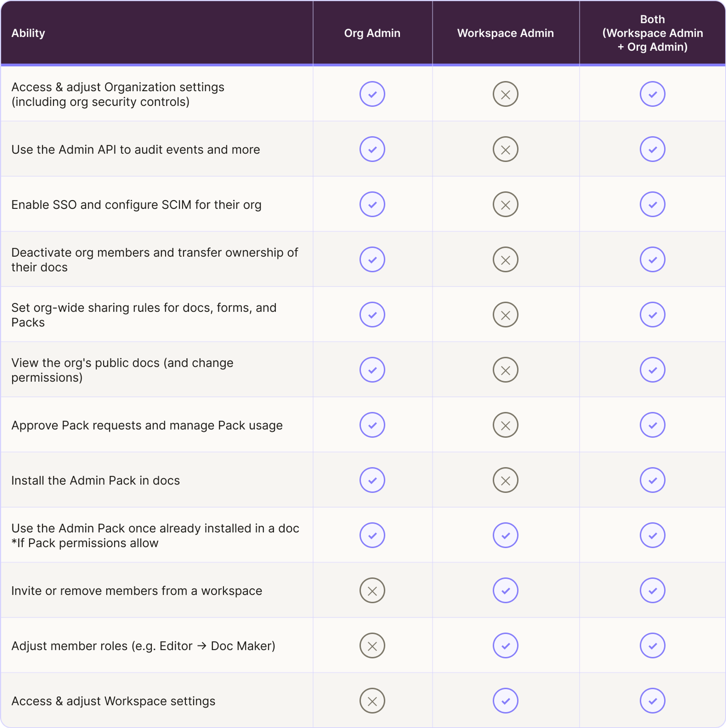Image resolution: width=726 pixels, height=728 pixels.
Task: Select the Org Admin column header
Action: (372, 33)
